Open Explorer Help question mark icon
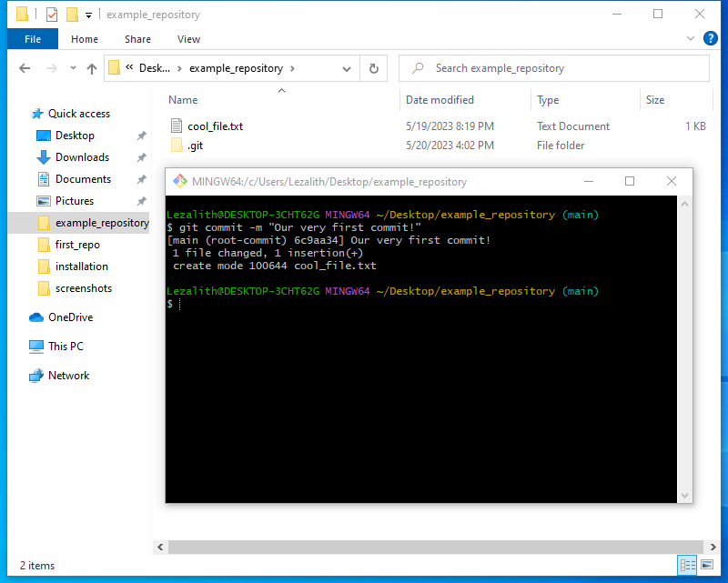Image resolution: width=728 pixels, height=583 pixels. (711, 38)
